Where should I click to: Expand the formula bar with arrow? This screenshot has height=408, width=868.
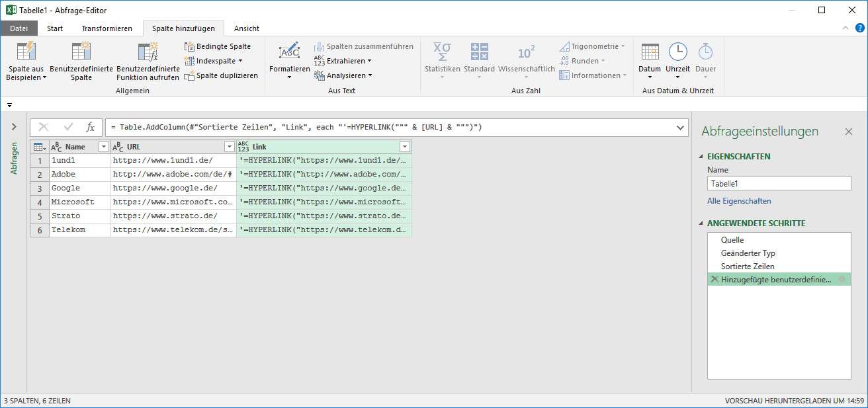pyautogui.click(x=681, y=127)
